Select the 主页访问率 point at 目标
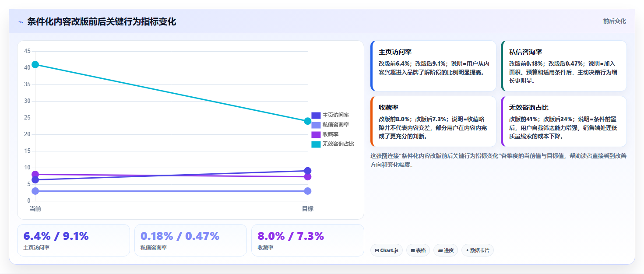The height and width of the screenshot is (274, 644). click(x=308, y=171)
